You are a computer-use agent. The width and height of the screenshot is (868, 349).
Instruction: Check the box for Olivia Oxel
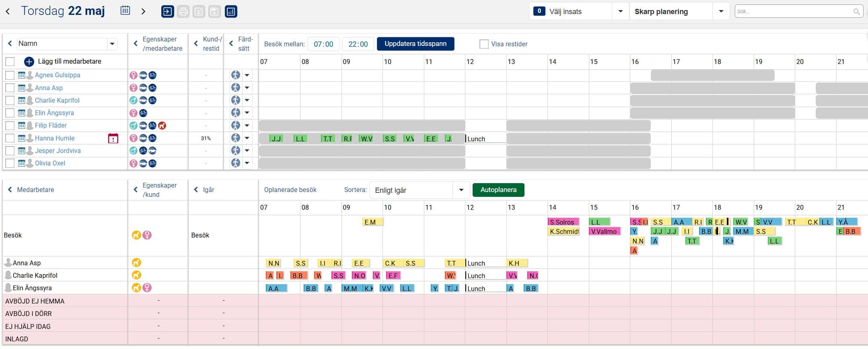point(10,163)
